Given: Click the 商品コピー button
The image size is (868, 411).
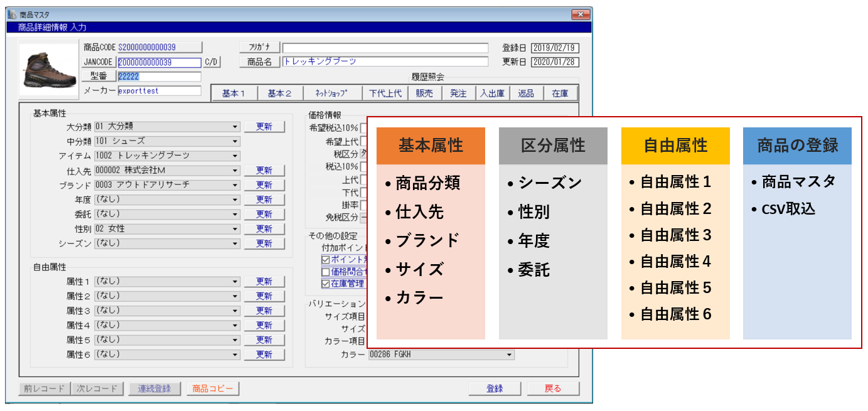Looking at the screenshot, I should (x=214, y=388).
